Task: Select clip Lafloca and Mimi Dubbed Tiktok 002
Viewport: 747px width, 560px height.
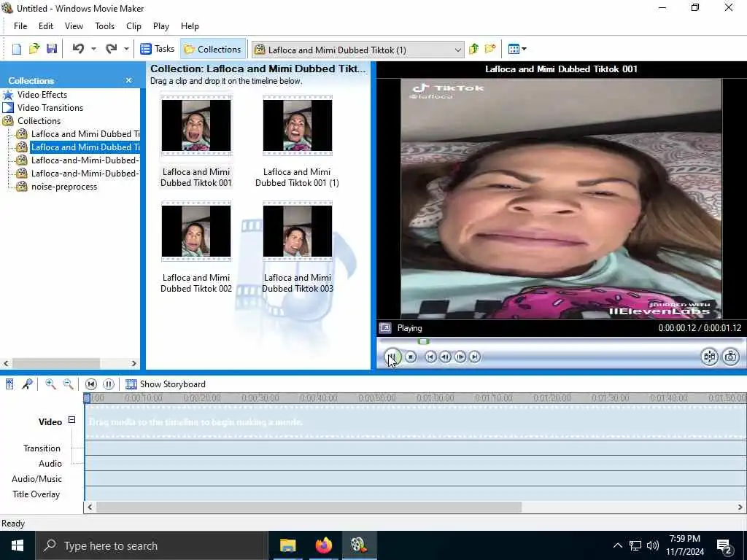Action: point(196,248)
